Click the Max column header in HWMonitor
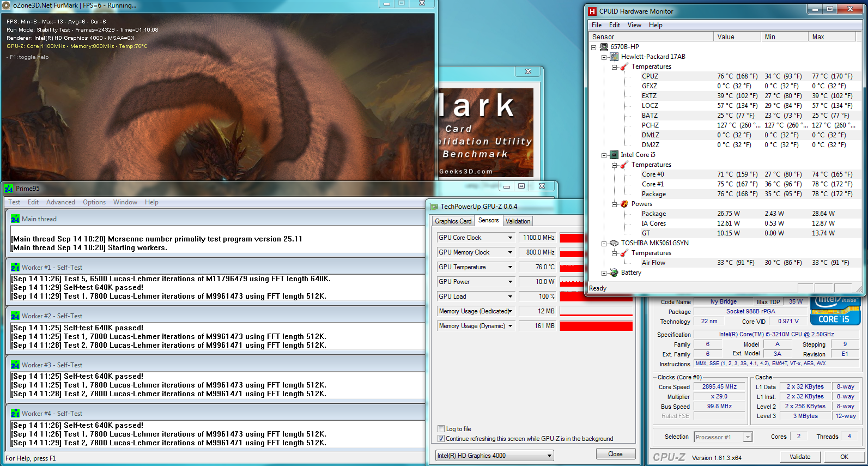 pyautogui.click(x=831, y=37)
